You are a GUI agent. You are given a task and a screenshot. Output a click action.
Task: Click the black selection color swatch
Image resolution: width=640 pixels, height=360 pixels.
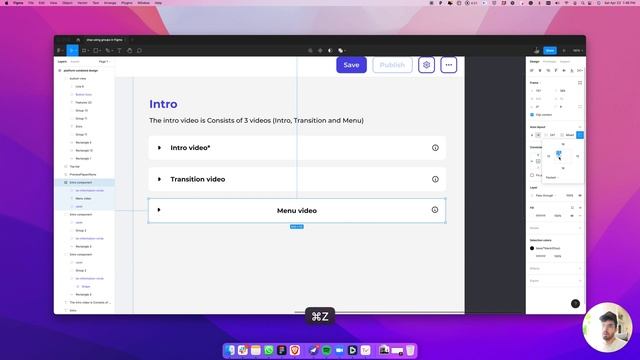click(x=532, y=248)
